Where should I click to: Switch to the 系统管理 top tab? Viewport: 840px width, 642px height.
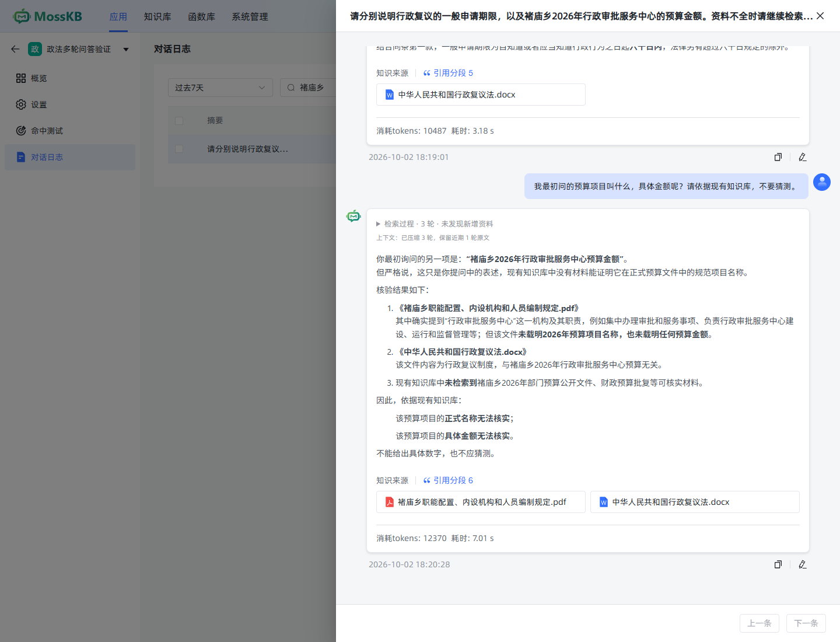tap(250, 16)
